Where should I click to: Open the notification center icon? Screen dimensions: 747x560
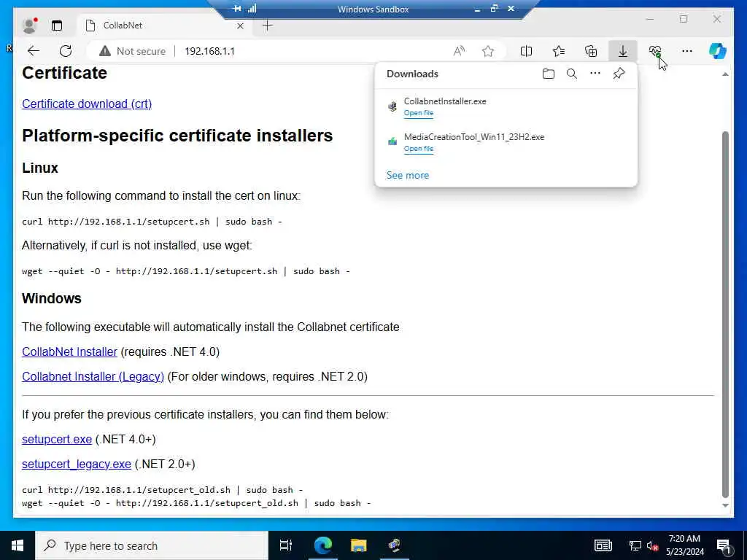[724, 546]
